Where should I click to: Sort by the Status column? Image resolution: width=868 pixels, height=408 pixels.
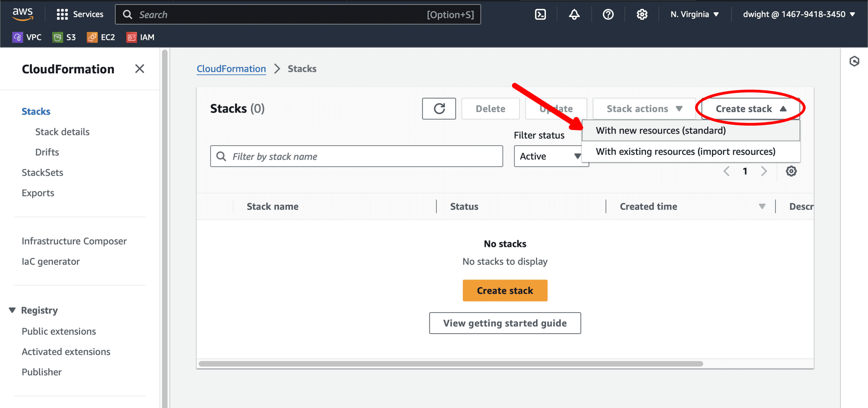coord(464,207)
